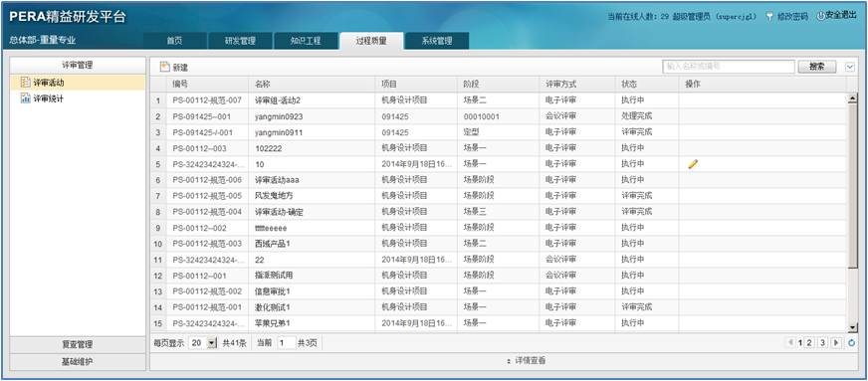Click the name 苹果兄弟1

pyautogui.click(x=273, y=323)
